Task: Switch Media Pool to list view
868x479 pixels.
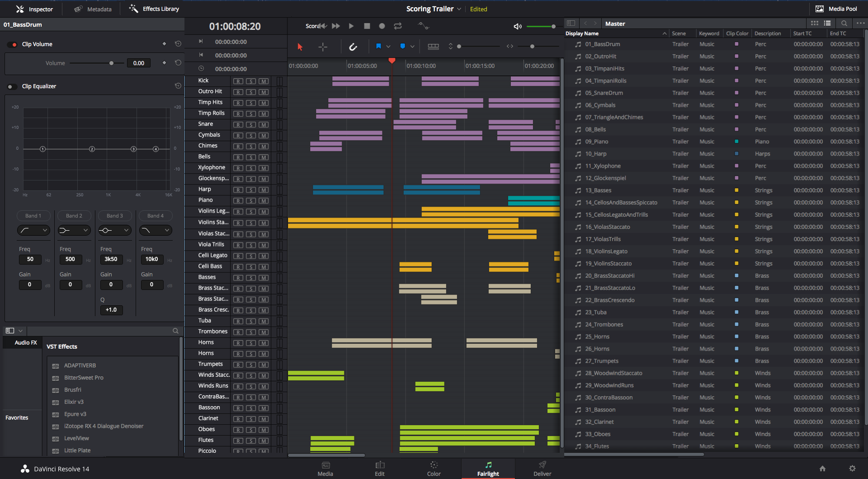Action: [827, 23]
